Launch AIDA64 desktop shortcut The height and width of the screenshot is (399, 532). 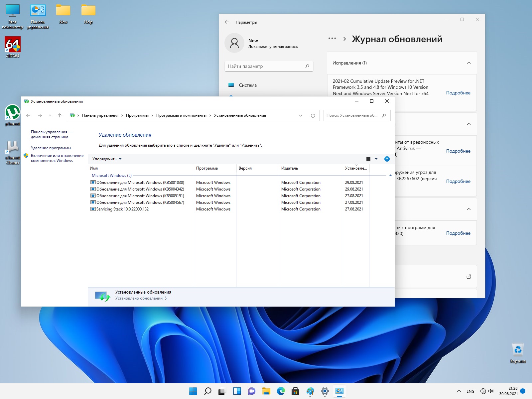(x=13, y=47)
